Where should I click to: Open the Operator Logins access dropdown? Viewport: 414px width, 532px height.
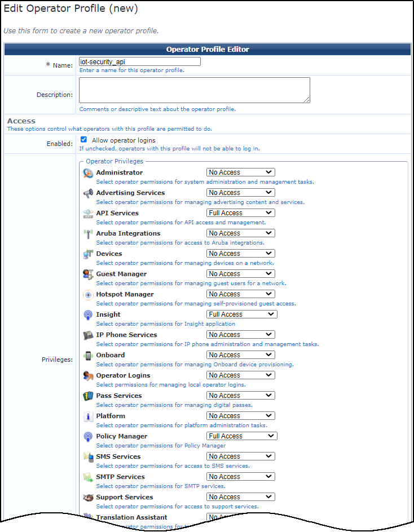click(240, 375)
